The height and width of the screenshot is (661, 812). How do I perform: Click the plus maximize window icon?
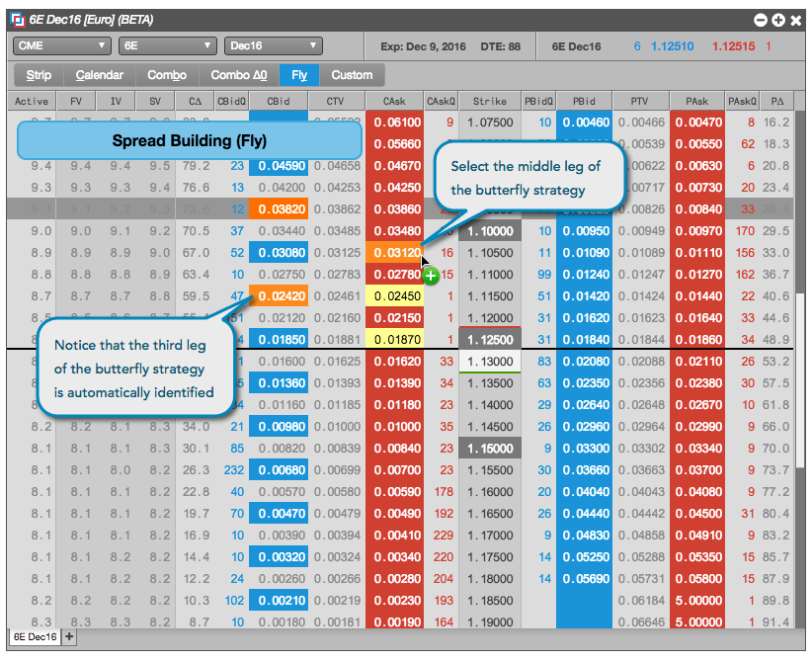pyautogui.click(x=778, y=20)
